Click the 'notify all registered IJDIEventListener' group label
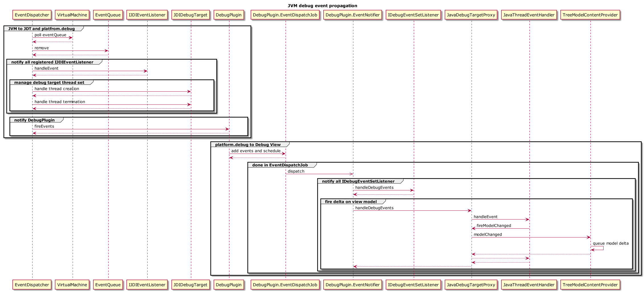The height and width of the screenshot is (292, 644). coord(52,62)
